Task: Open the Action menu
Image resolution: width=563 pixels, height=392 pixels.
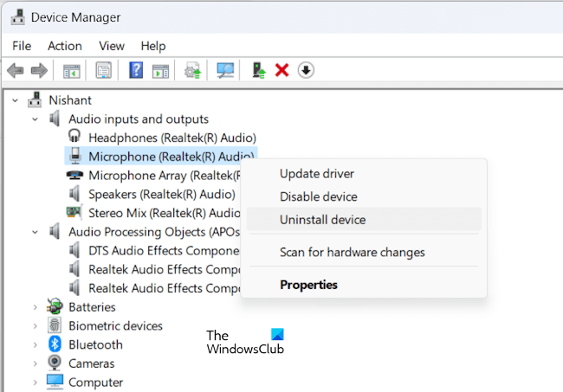Action: pos(65,45)
